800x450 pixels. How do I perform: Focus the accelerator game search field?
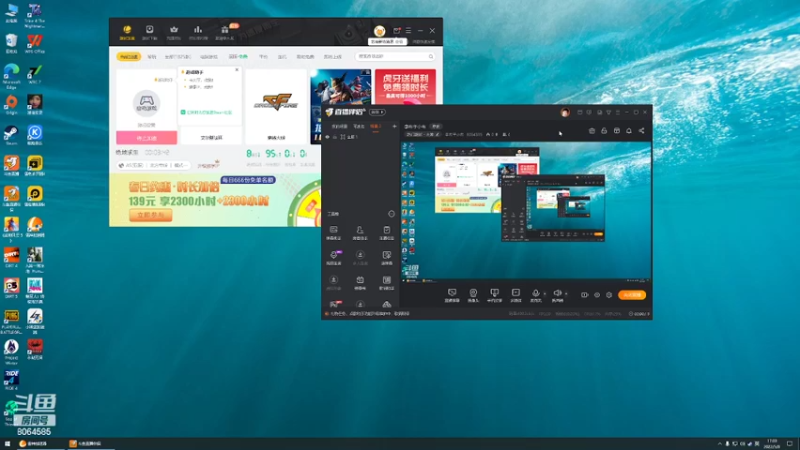pyautogui.click(x=395, y=57)
